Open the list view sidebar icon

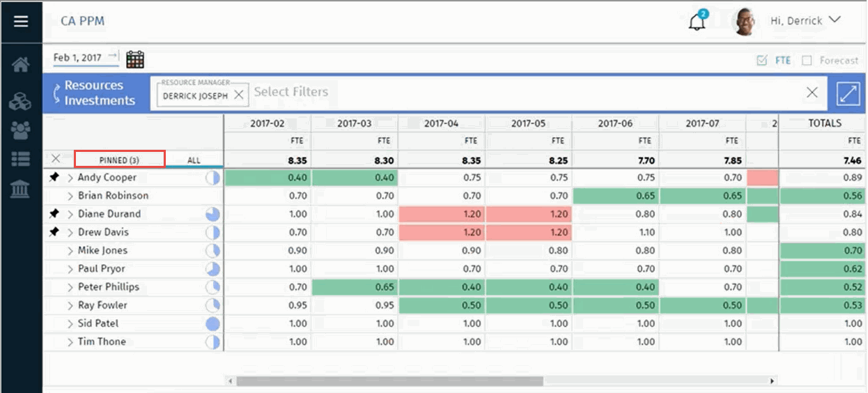(x=21, y=159)
